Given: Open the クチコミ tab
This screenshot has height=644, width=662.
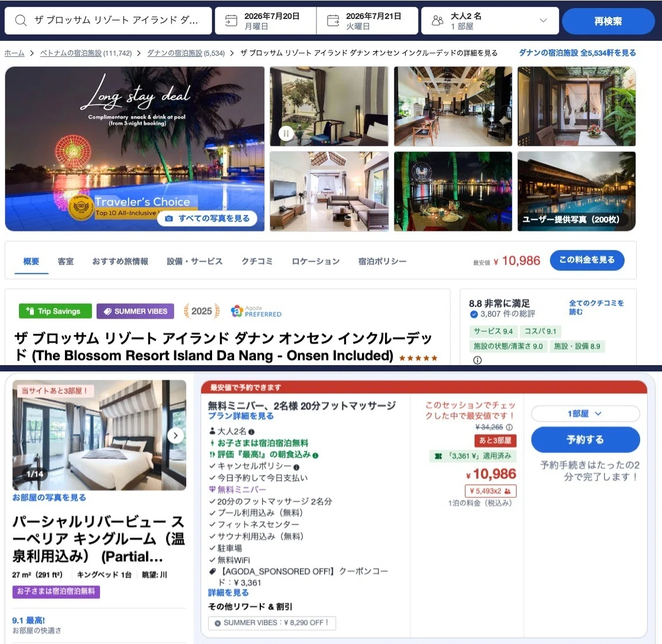Looking at the screenshot, I should coord(257,262).
